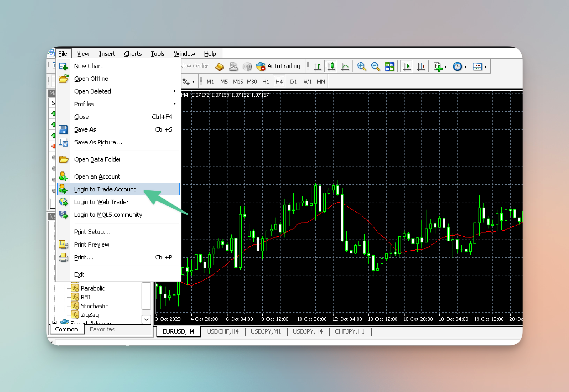Display chart as candlesticks
The width and height of the screenshot is (569, 392).
[x=331, y=66]
